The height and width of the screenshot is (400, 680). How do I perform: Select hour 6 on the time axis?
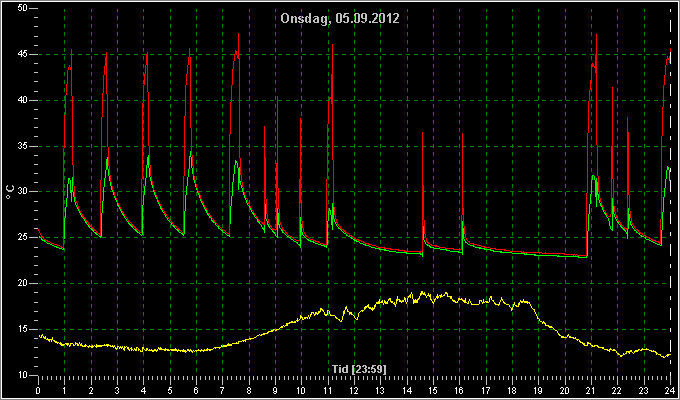coord(196,390)
